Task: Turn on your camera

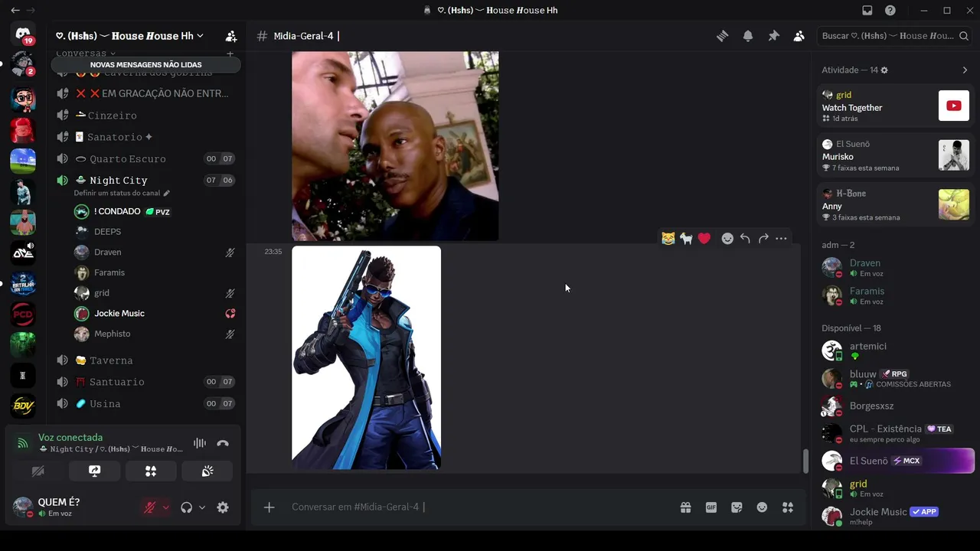Action: pos(38,471)
